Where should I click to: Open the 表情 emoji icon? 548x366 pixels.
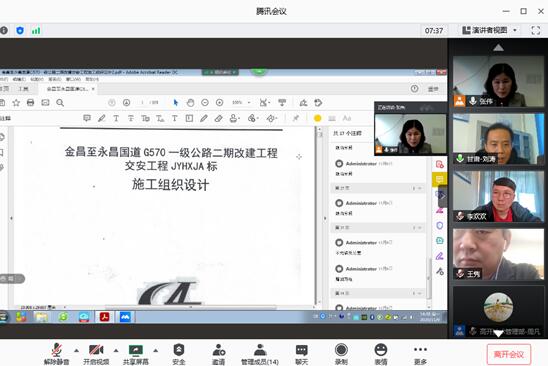(381, 354)
